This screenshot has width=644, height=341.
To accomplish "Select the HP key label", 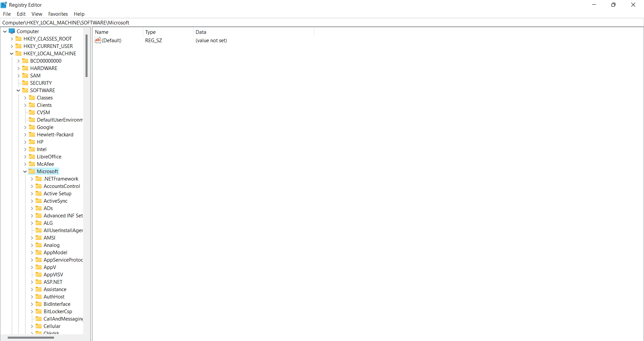I will (x=40, y=142).
